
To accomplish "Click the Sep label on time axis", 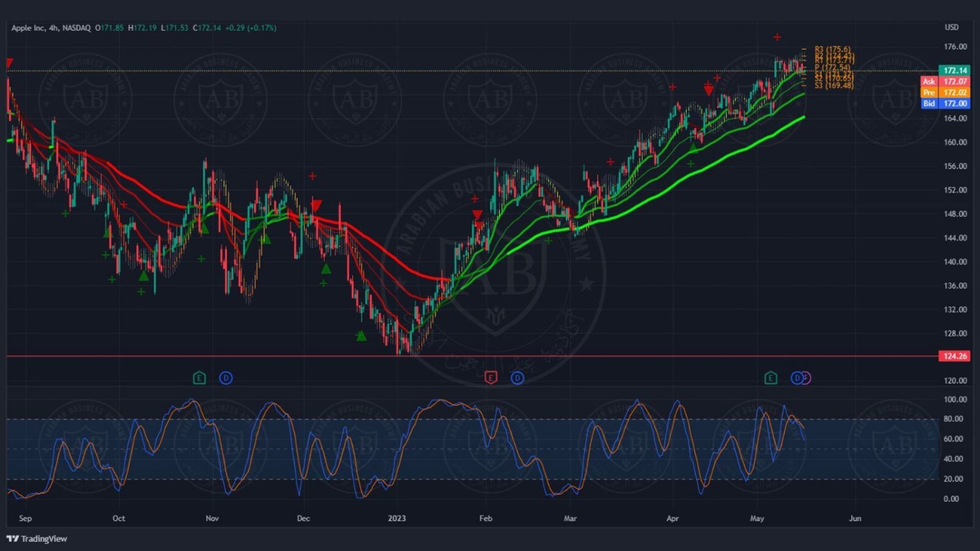I will [x=25, y=518].
